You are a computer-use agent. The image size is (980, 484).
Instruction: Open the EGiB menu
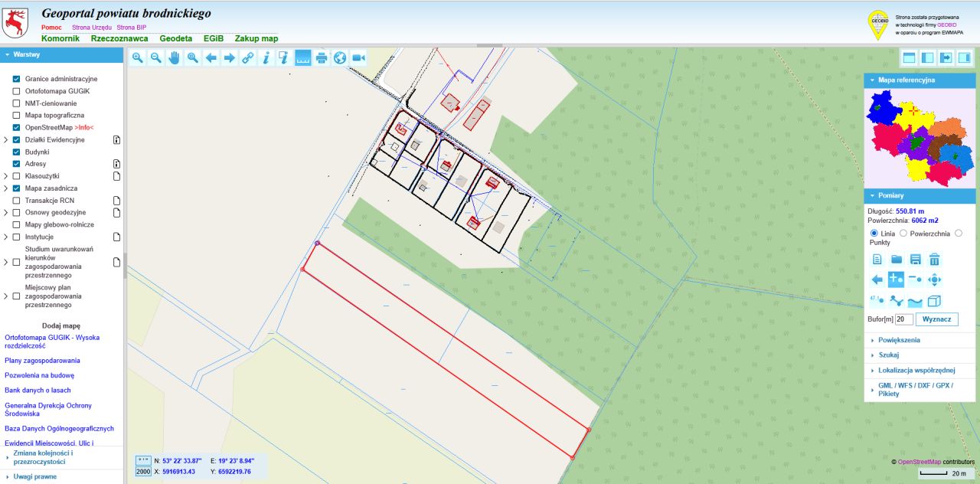[x=214, y=38]
